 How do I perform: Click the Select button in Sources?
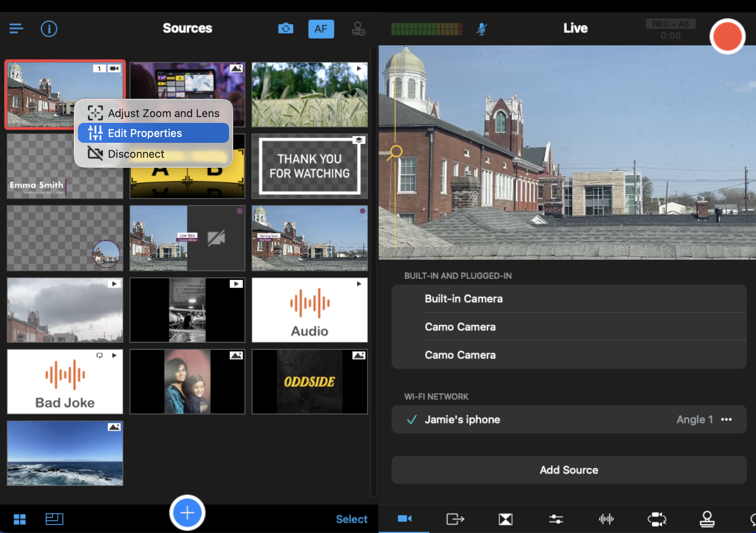click(351, 519)
